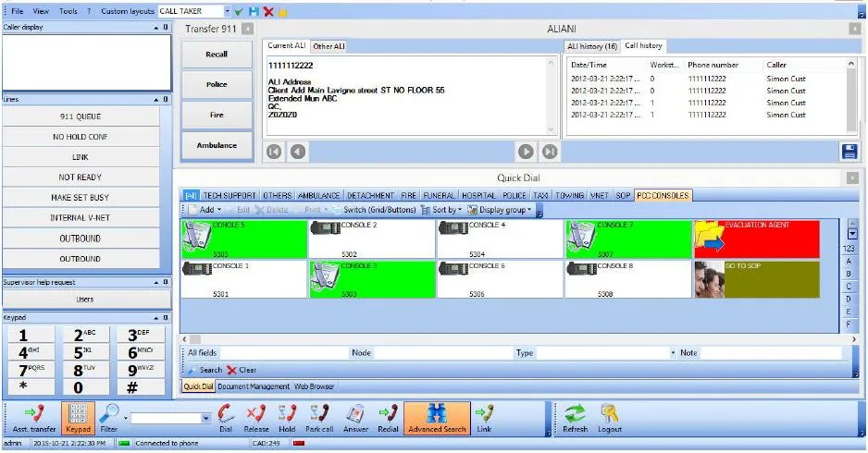Put the call on Hold
Image resolution: width=868 pixels, height=453 pixels.
[287, 418]
